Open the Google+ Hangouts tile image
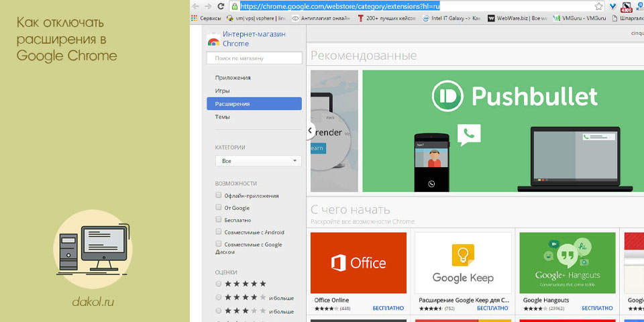 click(568, 263)
